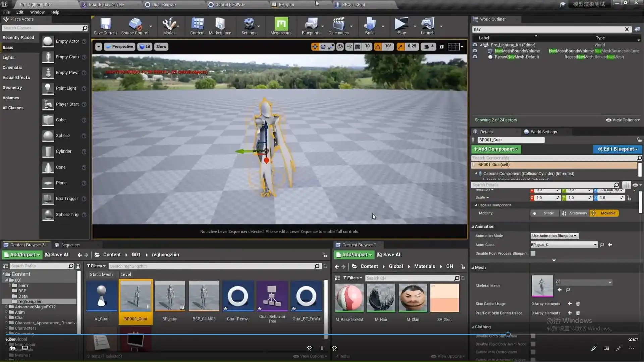Enable Disable Post Process Blueprint checkbox
Image resolution: width=644 pixels, height=362 pixels.
tap(533, 254)
